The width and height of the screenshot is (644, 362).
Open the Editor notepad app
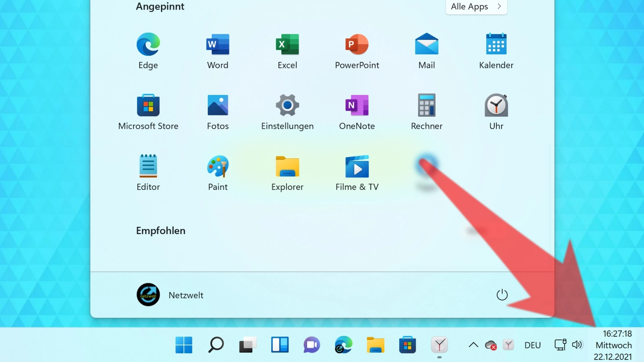tap(148, 173)
